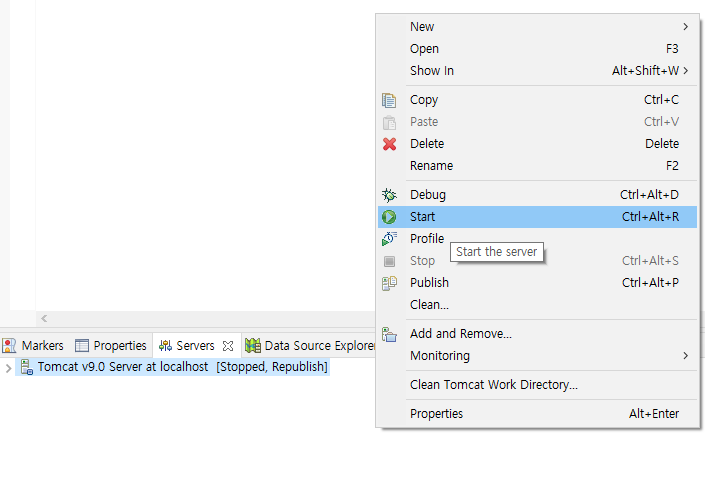Switch to the Markers tab
Image resolution: width=705 pixels, height=492 pixels.
pos(32,345)
